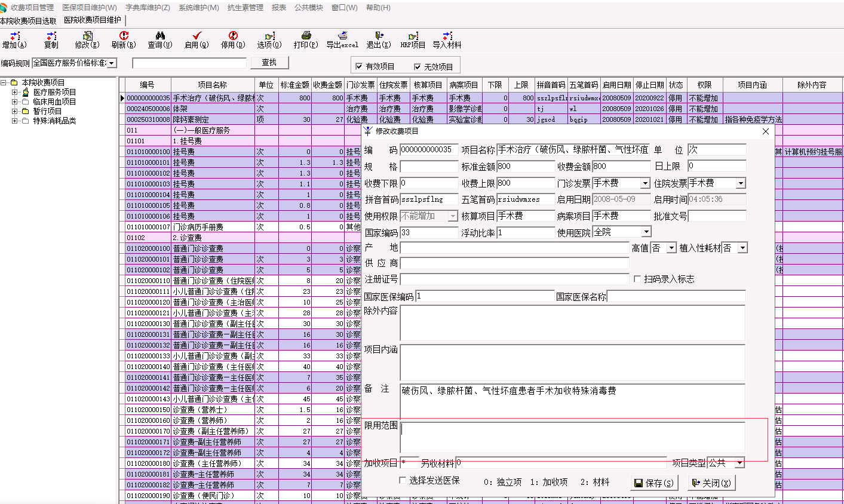Switch to the 本院收费项目选取 tab
The image size is (844, 504).
click(x=28, y=21)
